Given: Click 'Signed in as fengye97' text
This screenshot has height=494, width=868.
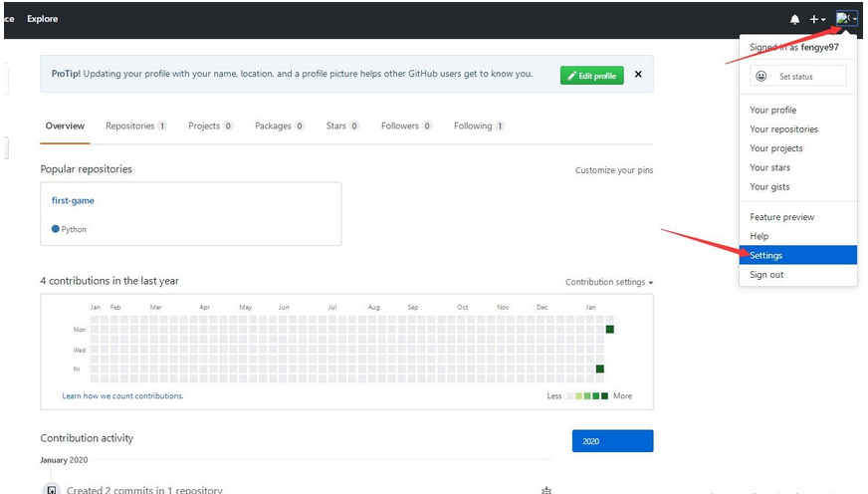Looking at the screenshot, I should [x=794, y=47].
